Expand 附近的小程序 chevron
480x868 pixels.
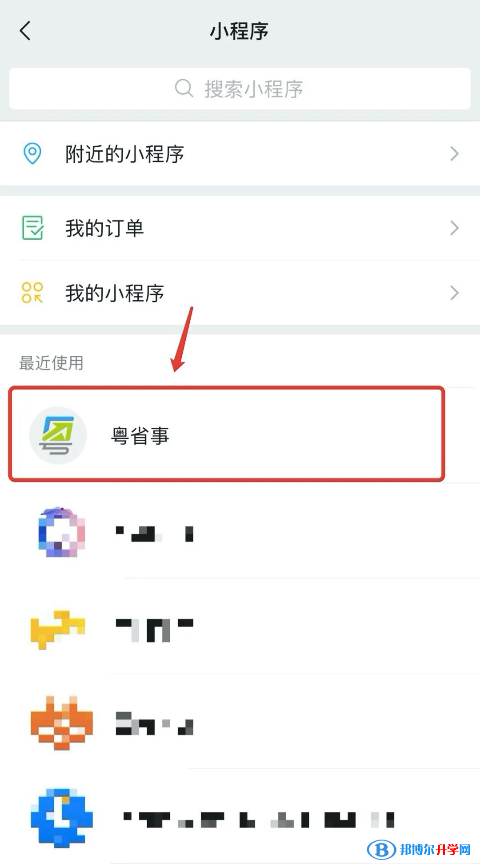pos(454,154)
